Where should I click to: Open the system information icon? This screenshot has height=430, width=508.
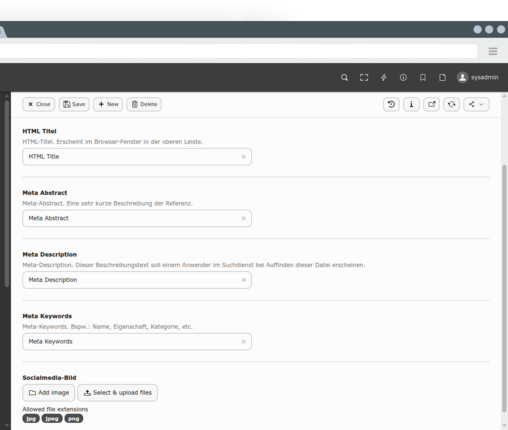[403, 78]
